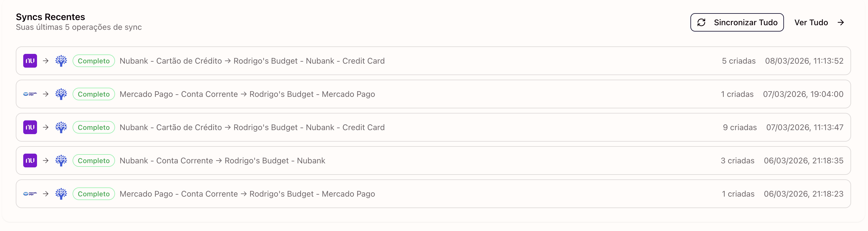The width and height of the screenshot is (868, 231).
Task: Click the Nubank logo in the Conta Corrente row
Action: [x=30, y=160]
